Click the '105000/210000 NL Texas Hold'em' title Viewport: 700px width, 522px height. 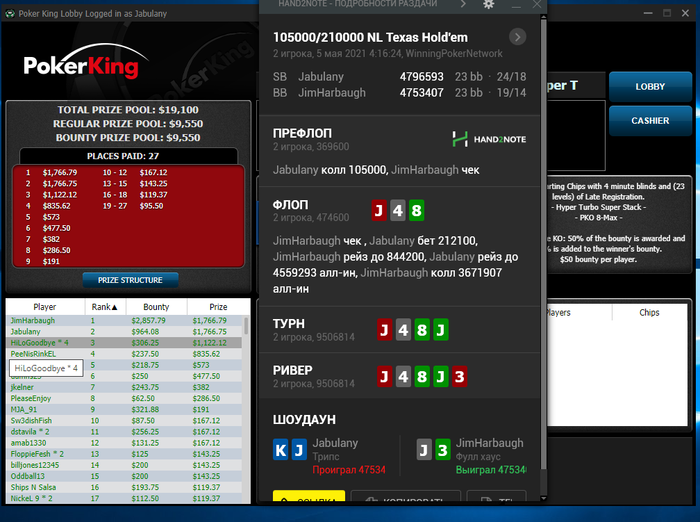click(x=370, y=38)
